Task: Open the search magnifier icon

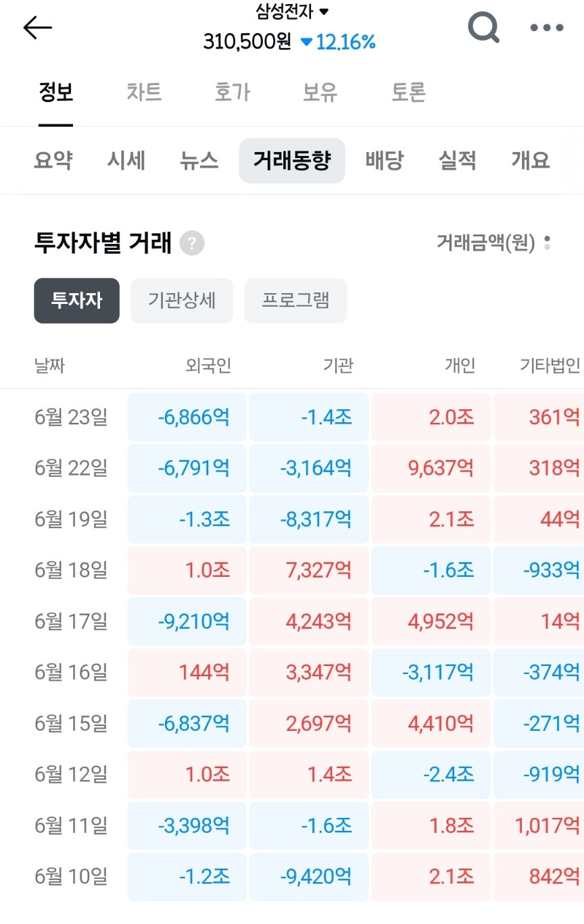Action: click(x=484, y=28)
